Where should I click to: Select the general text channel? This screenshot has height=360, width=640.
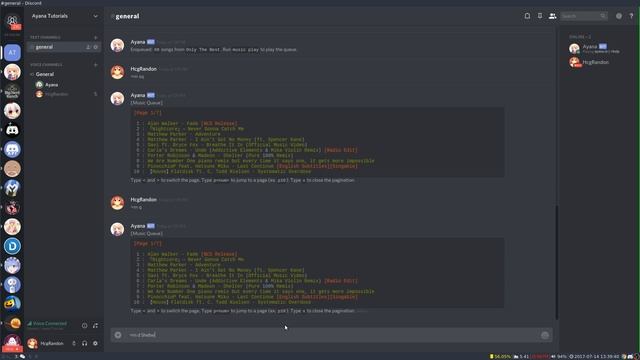pos(64,47)
